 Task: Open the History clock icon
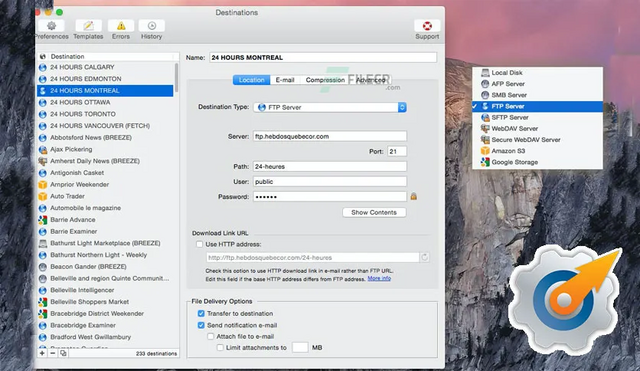151,26
